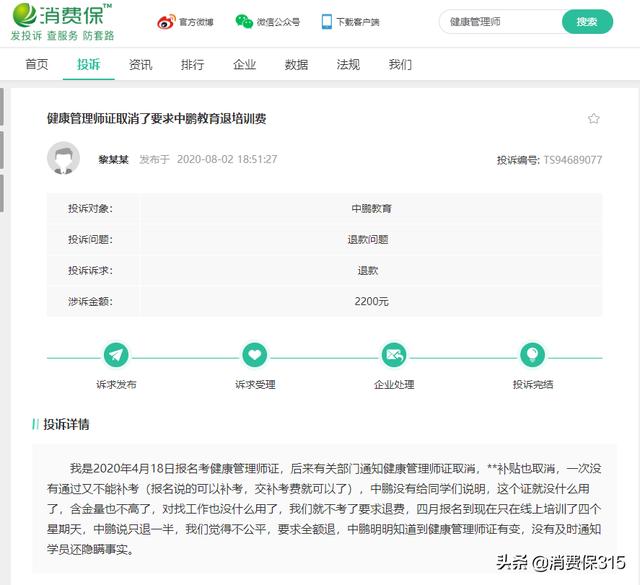Viewport: 640px width, 585px height.
Task: Select the 诉求受理 heart step icon
Action: tap(255, 355)
